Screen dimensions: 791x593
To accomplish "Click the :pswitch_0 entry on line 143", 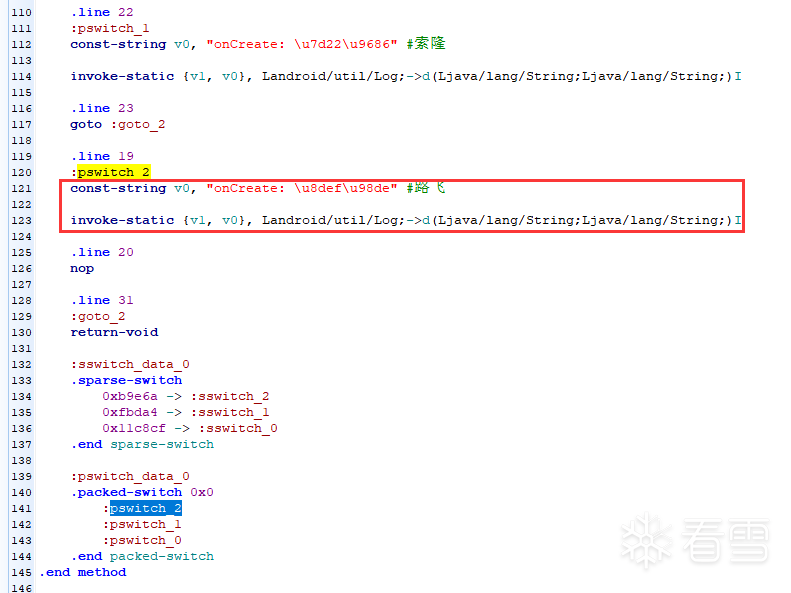I will (x=142, y=541).
